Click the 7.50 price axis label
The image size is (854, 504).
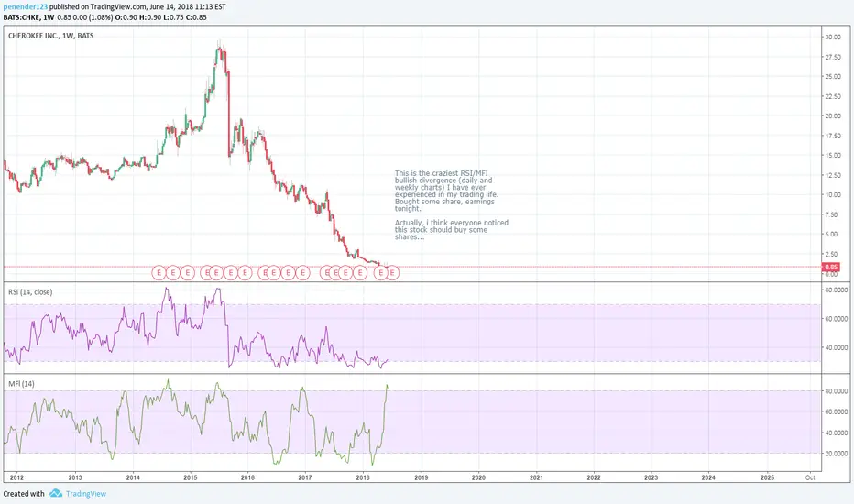pyautogui.click(x=832, y=214)
